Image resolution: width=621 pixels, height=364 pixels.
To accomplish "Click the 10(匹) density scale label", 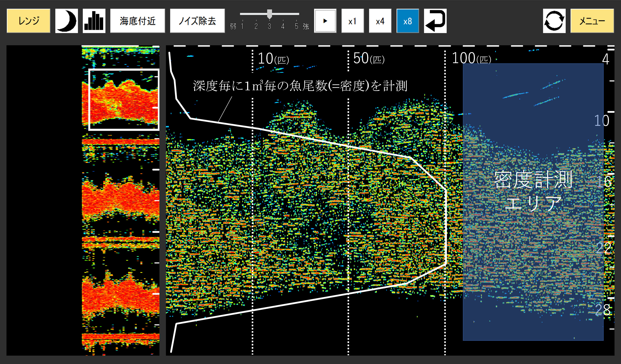I will pos(273,59).
